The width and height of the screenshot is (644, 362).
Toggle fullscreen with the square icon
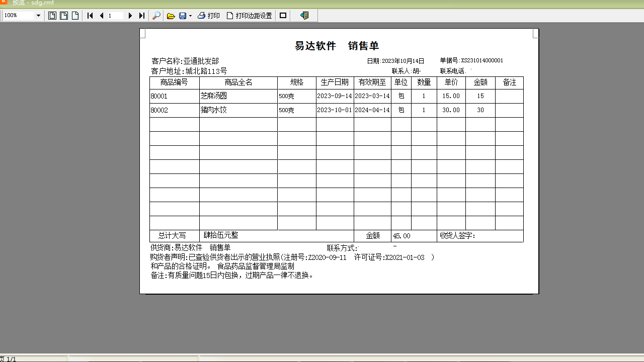point(282,16)
